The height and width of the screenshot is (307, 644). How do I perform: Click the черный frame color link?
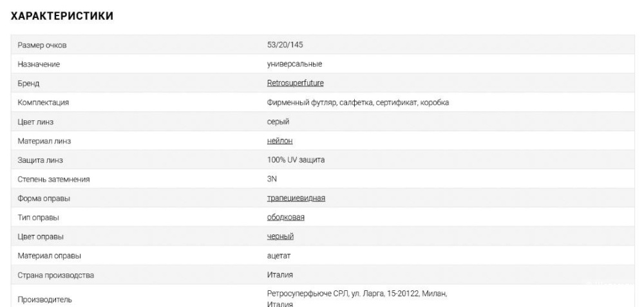(x=280, y=236)
